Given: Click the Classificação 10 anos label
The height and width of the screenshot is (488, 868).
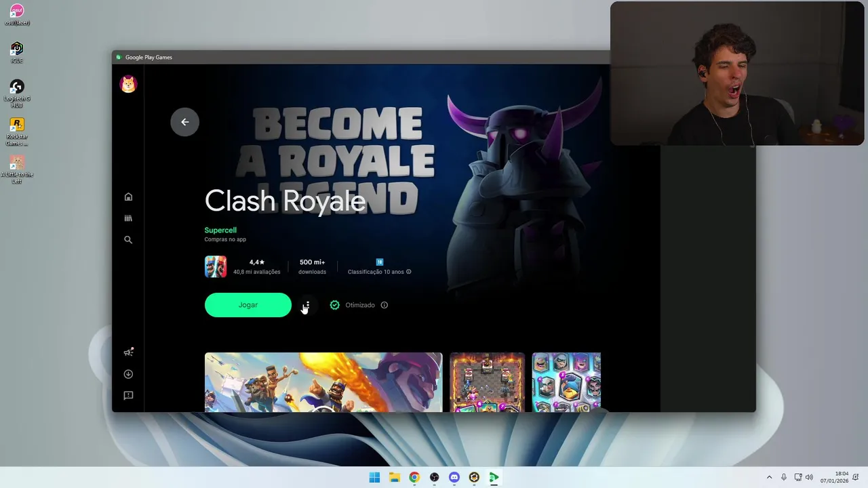Looking at the screenshot, I should tap(376, 272).
